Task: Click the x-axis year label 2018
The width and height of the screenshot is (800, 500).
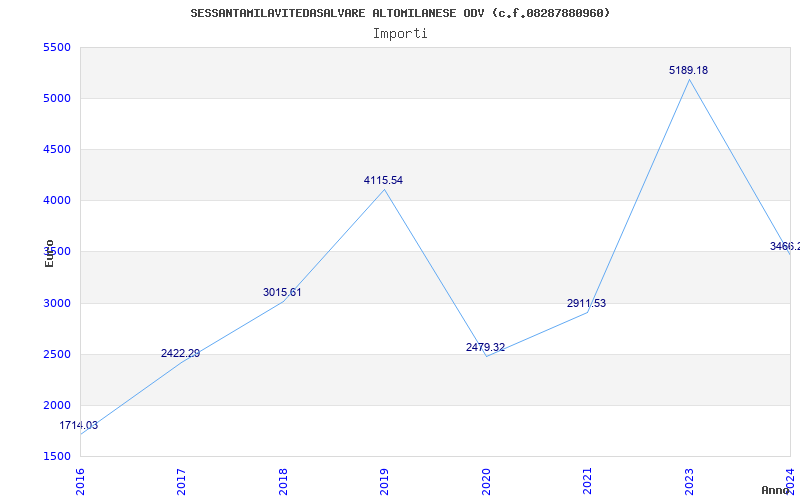Action: coord(283,482)
